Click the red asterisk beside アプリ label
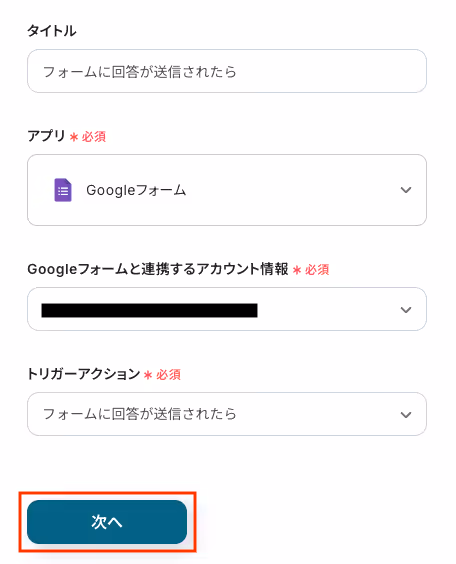This screenshot has height=564, width=456. coord(74,137)
